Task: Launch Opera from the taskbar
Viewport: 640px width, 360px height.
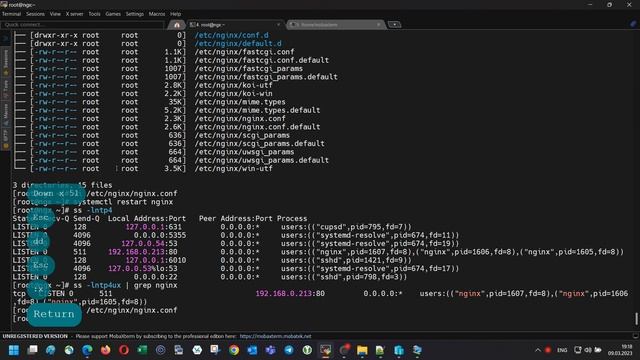Action: click(124, 350)
